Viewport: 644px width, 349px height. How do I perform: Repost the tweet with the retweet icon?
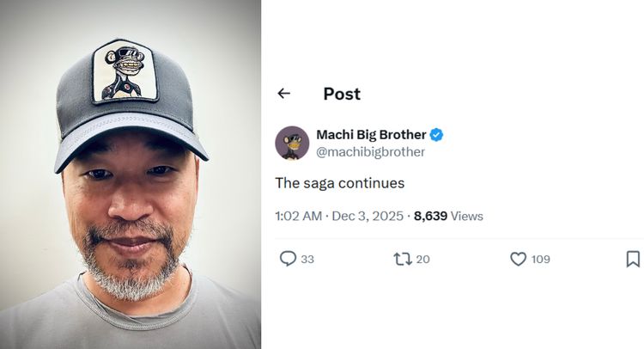pyautogui.click(x=402, y=259)
